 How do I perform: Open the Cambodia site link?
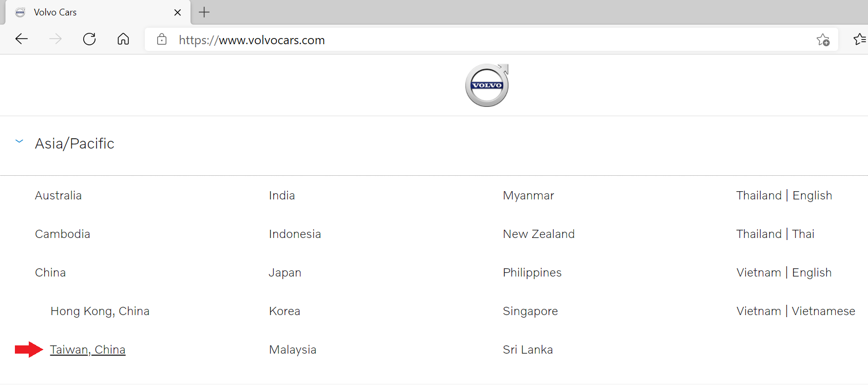point(63,234)
